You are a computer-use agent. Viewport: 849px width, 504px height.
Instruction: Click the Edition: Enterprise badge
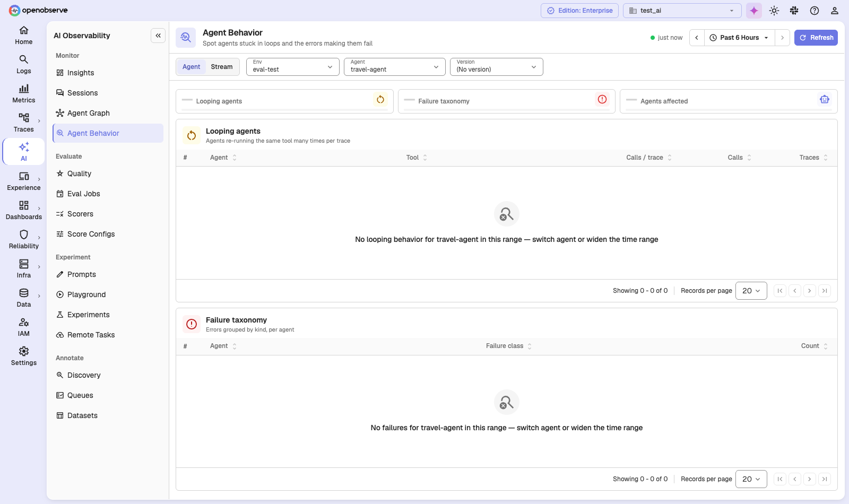579,11
